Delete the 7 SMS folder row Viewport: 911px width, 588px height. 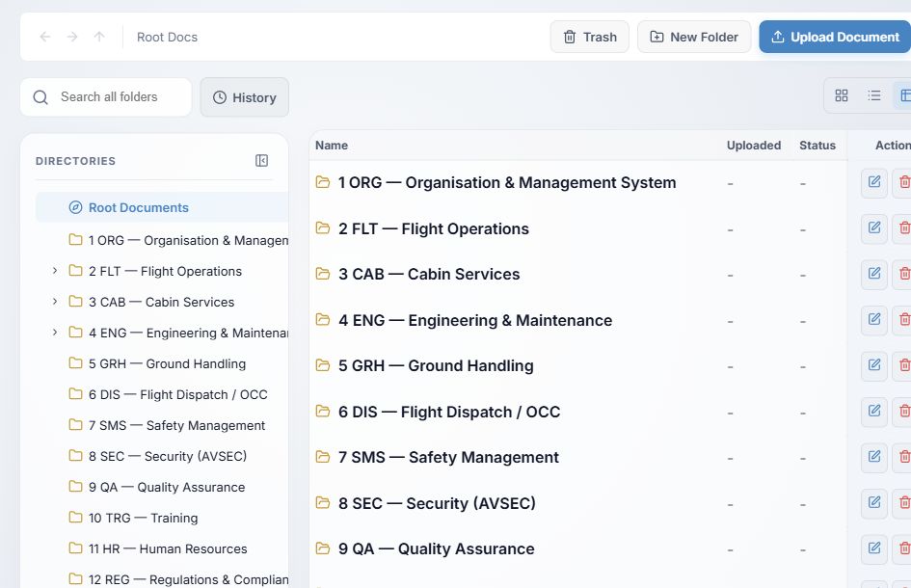(x=903, y=458)
